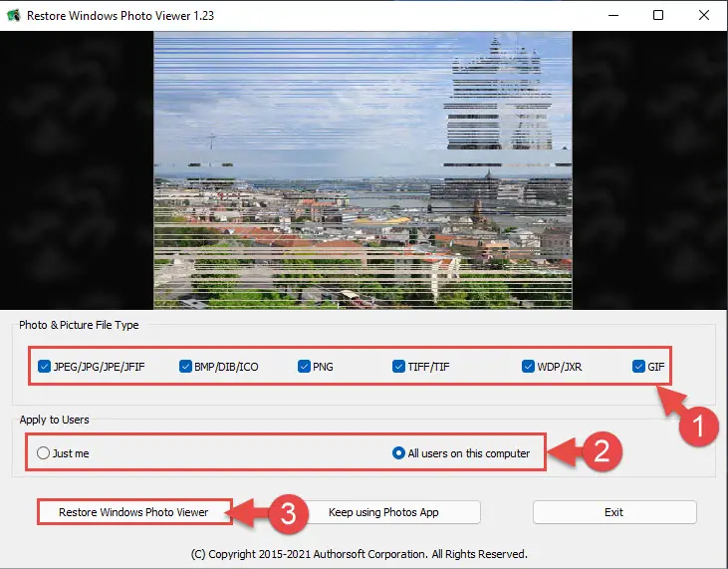The height and width of the screenshot is (569, 728).
Task: Click the window title 'Restore Windows Photo Viewer 1.23'
Action: point(121,15)
